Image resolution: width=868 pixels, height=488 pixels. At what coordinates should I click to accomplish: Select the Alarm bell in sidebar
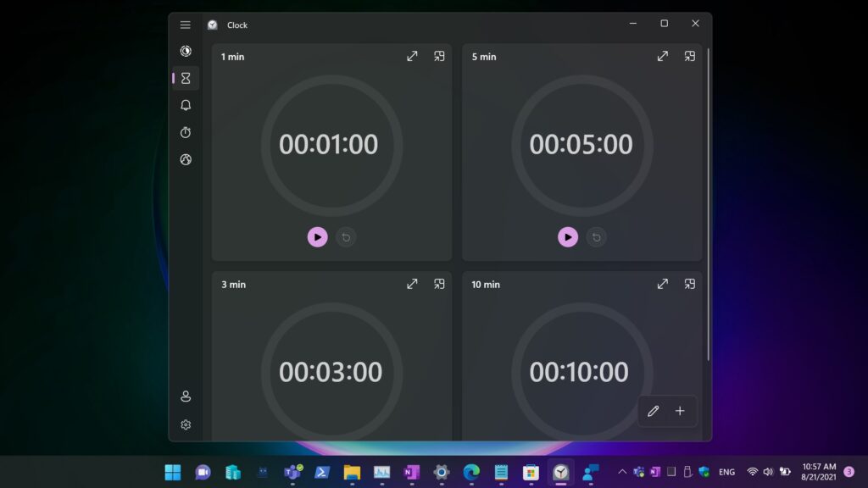186,105
